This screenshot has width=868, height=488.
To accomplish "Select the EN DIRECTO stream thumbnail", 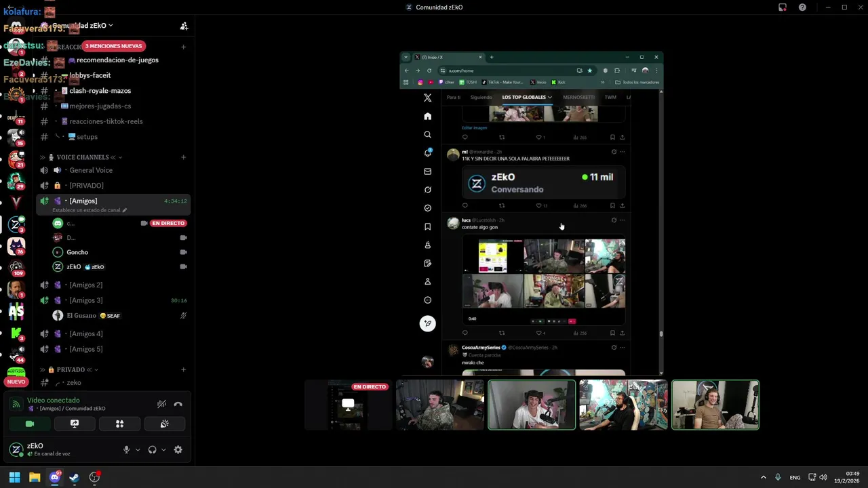I will click(x=348, y=405).
